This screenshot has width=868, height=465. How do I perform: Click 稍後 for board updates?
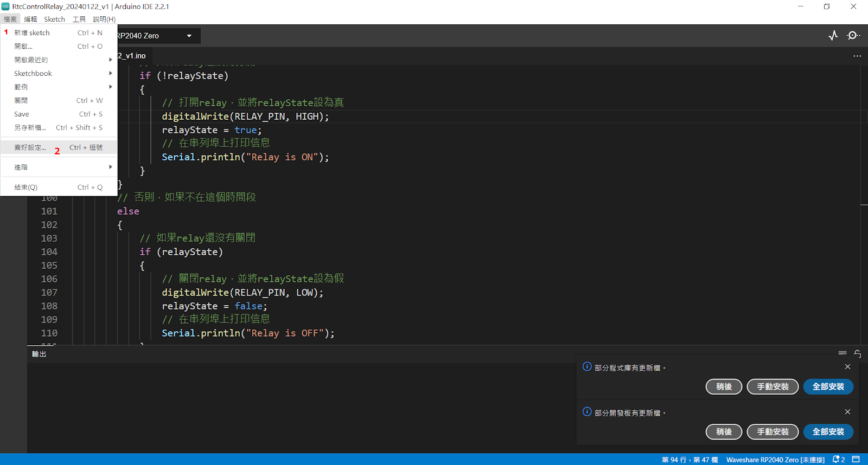click(x=724, y=431)
